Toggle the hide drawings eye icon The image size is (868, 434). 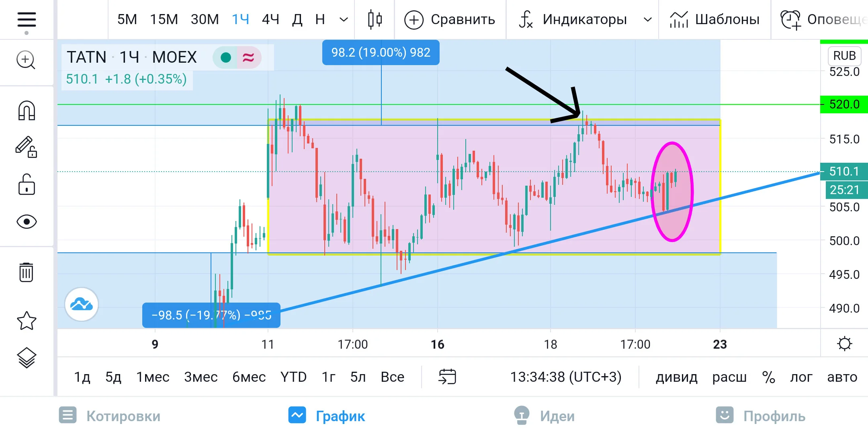coord(27,222)
